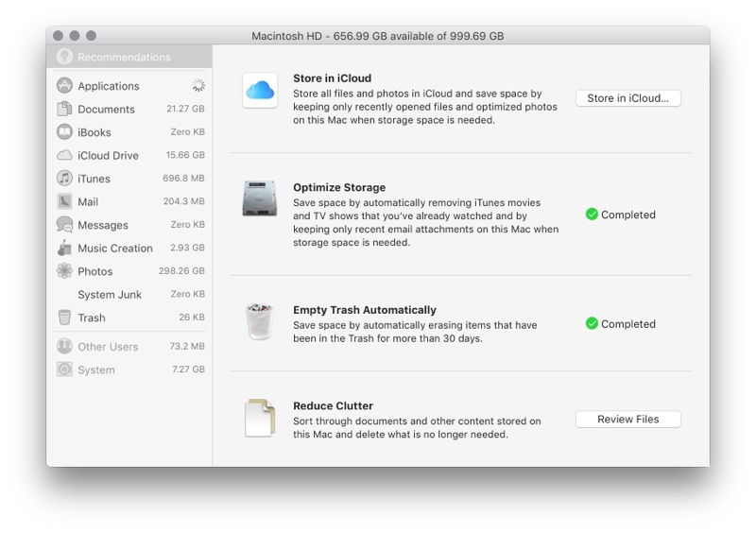Open the iCloud Drive category
Image resolution: width=756 pixels, height=533 pixels.
click(x=130, y=155)
